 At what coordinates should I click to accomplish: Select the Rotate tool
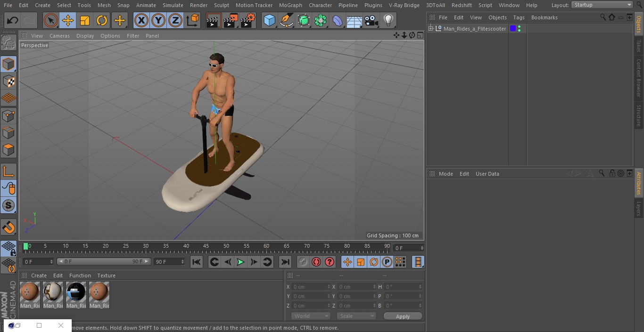102,20
